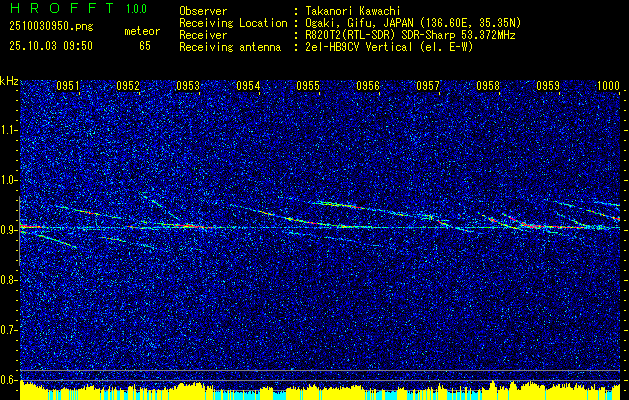Click the version number 1.0.0

click(136, 8)
